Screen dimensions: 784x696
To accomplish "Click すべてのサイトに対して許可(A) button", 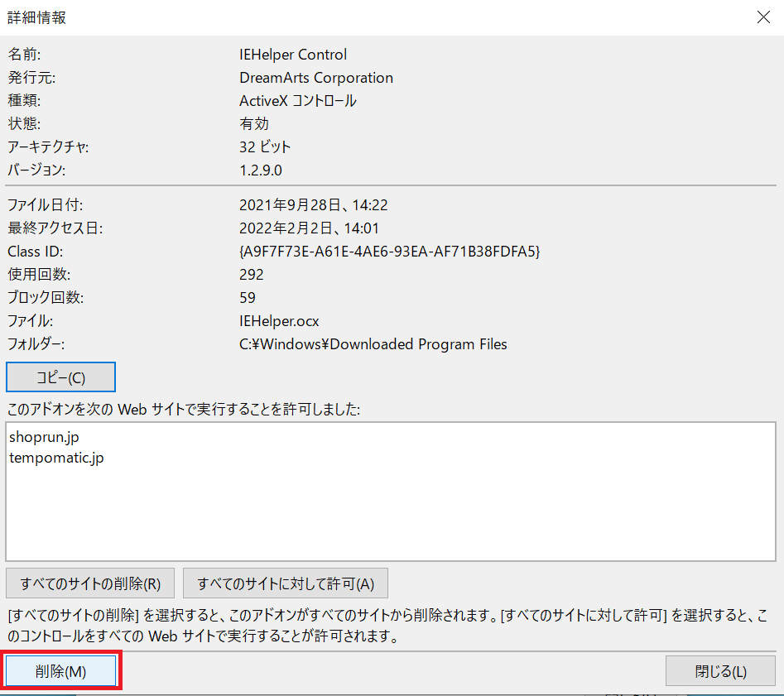I will pyautogui.click(x=286, y=583).
